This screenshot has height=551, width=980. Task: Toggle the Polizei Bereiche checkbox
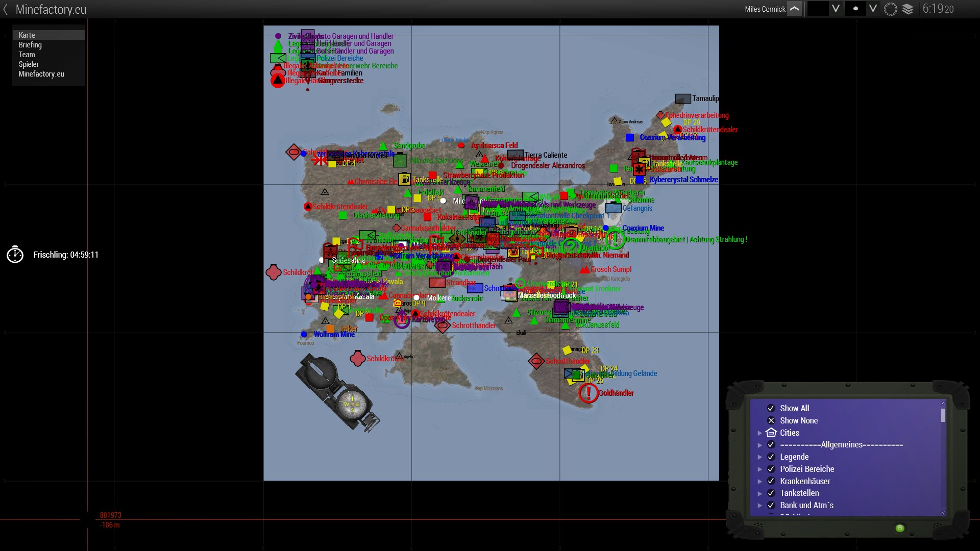[x=771, y=469]
